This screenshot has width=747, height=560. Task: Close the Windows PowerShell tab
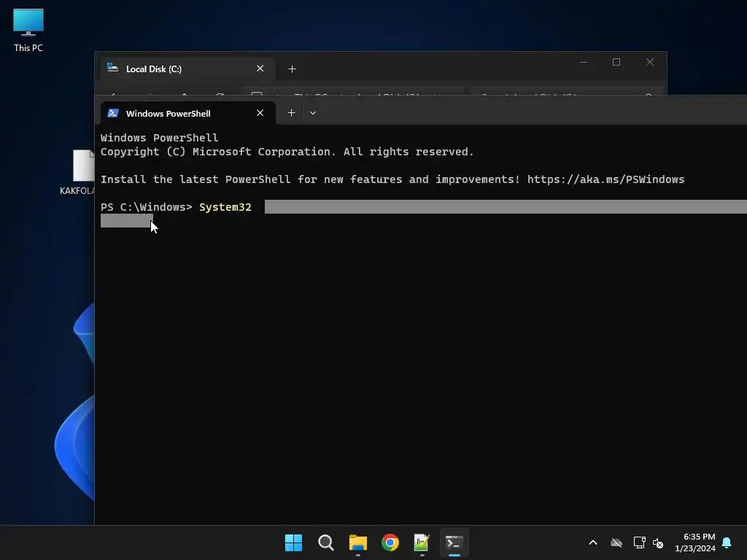coord(260,113)
